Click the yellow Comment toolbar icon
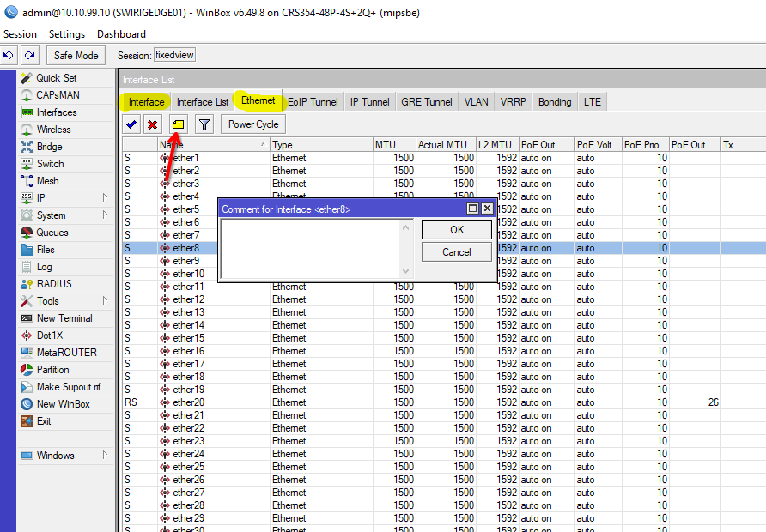This screenshot has height=532, width=766. click(178, 124)
